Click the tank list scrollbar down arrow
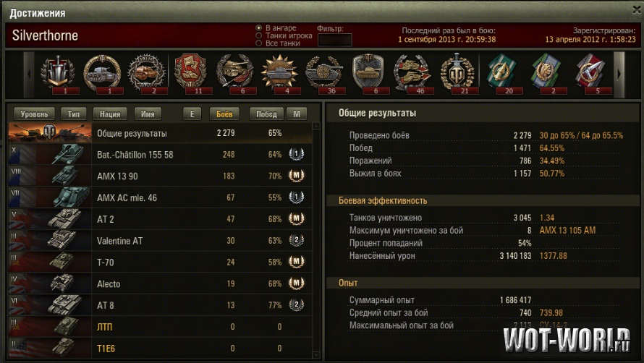Screen dimensions: 644x363 (x=315, y=355)
